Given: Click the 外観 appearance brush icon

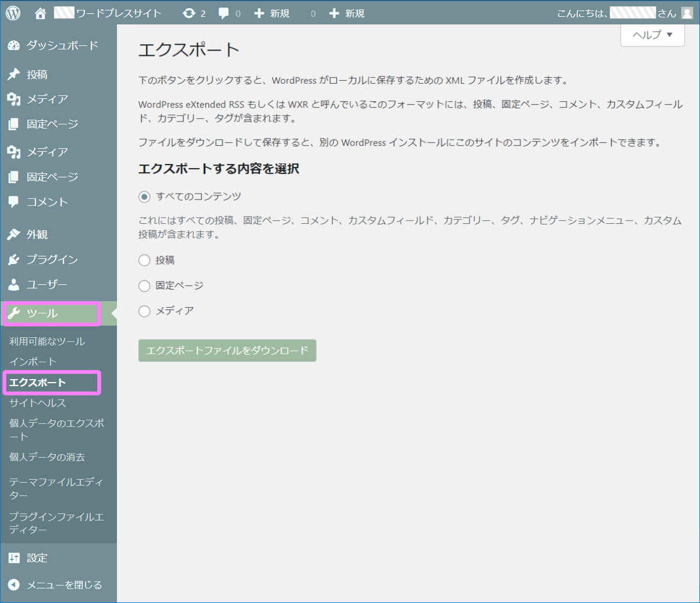Looking at the screenshot, I should [13, 234].
